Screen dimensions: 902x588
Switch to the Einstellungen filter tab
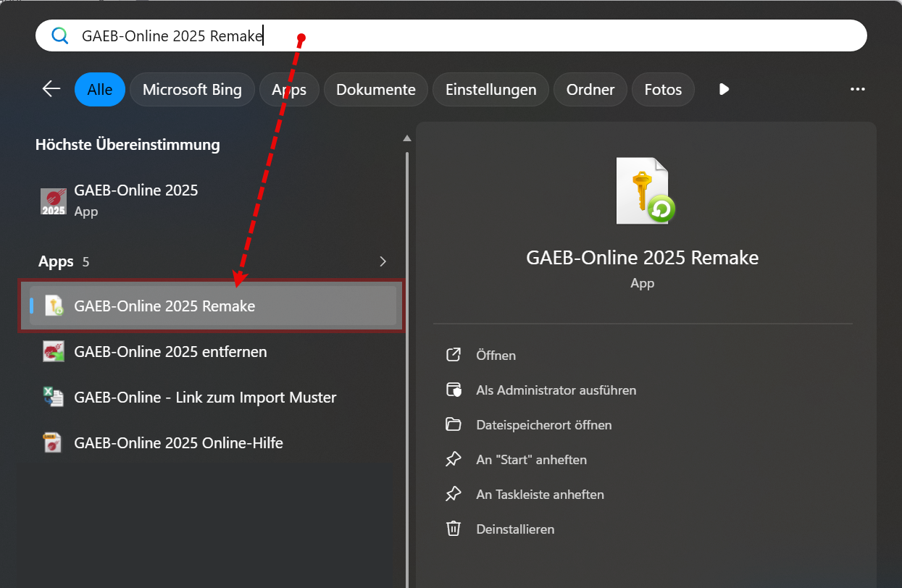[490, 90]
